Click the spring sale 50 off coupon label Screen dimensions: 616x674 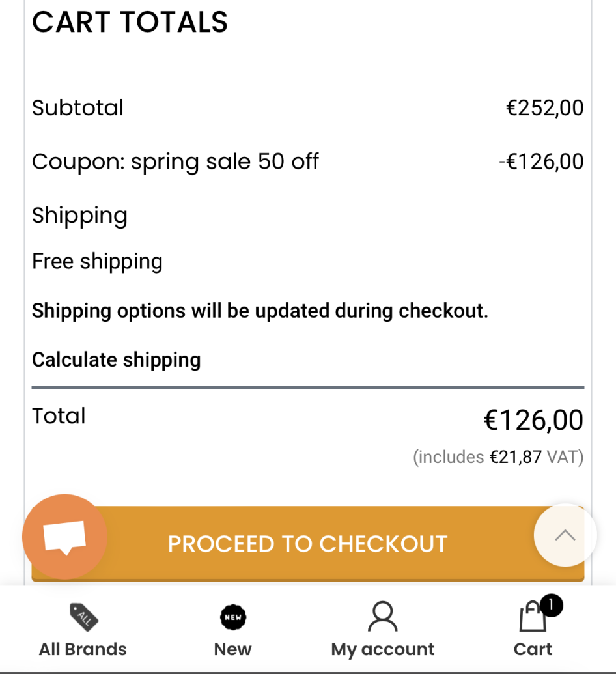tap(175, 161)
